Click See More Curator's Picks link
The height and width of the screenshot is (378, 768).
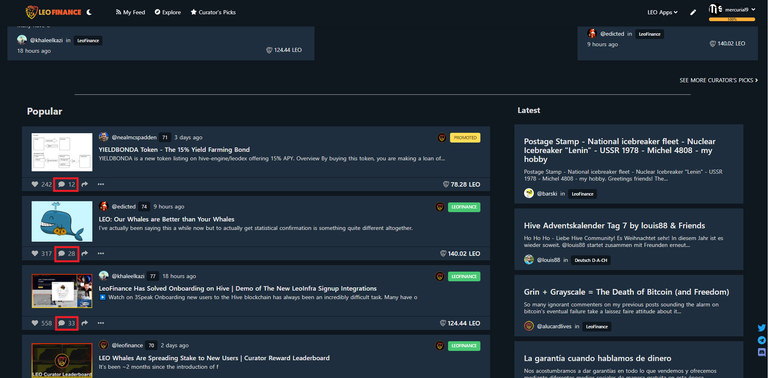click(719, 80)
